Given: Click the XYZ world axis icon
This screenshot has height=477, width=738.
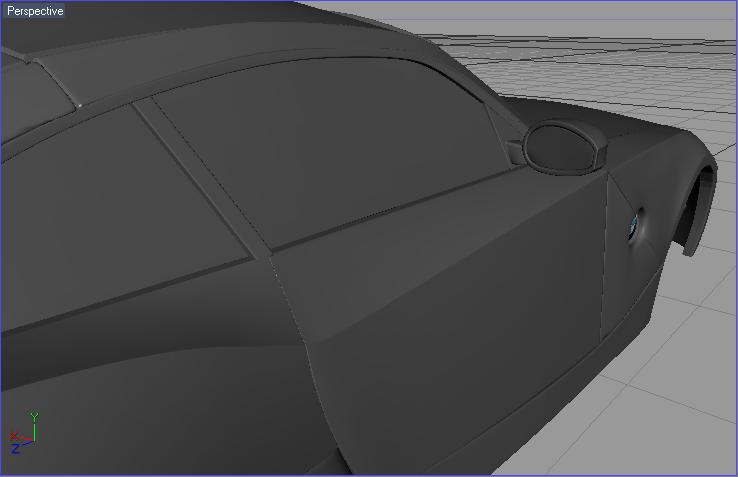Looking at the screenshot, I should pyautogui.click(x=24, y=433).
